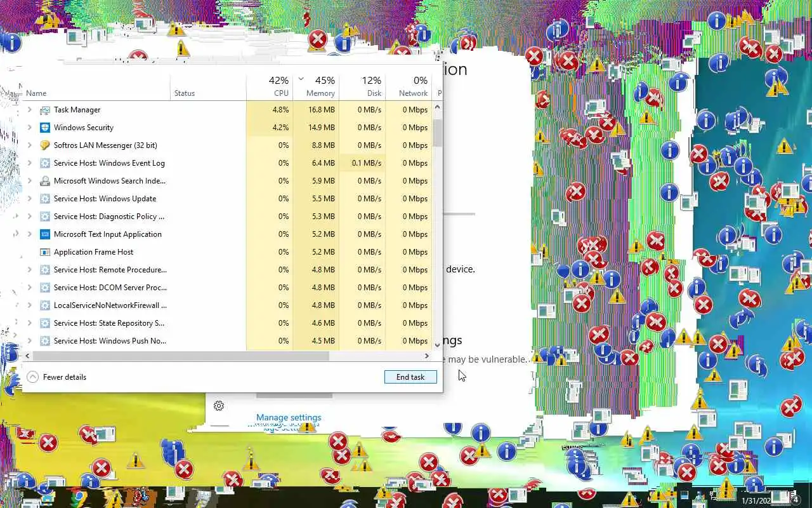This screenshot has width=812, height=508.
Task: Select the Diagnostic Policy service gear icon
Action: click(45, 217)
